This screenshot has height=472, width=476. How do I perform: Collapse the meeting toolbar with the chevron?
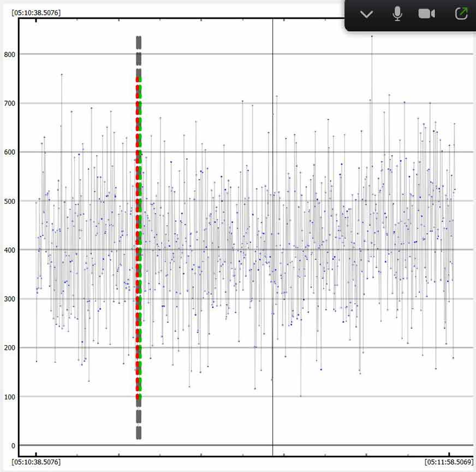point(366,14)
